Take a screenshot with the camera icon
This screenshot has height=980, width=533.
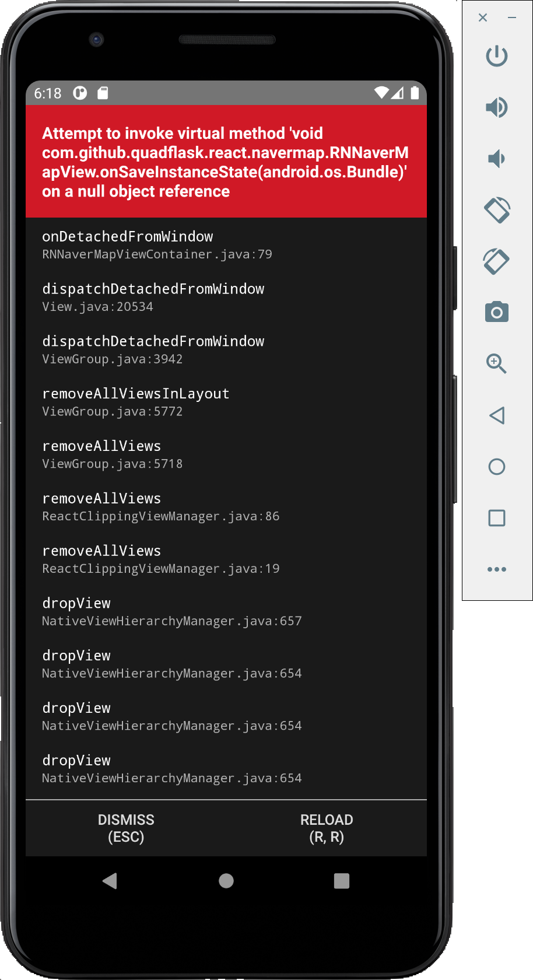tap(496, 312)
